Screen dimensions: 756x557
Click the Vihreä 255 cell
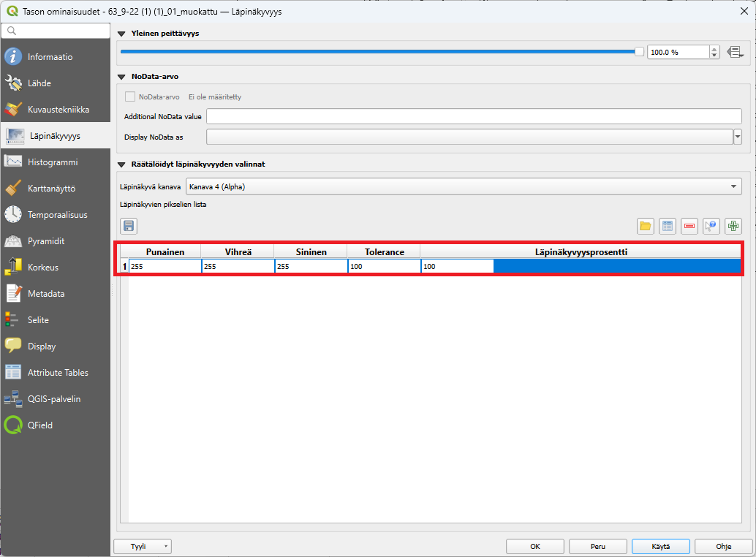pyautogui.click(x=238, y=267)
